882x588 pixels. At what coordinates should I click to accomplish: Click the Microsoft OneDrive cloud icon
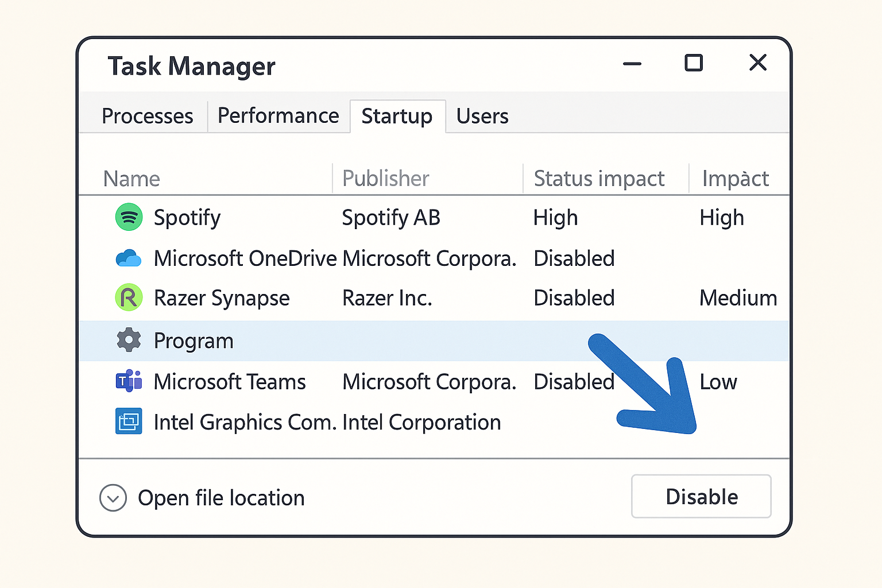coord(129,258)
